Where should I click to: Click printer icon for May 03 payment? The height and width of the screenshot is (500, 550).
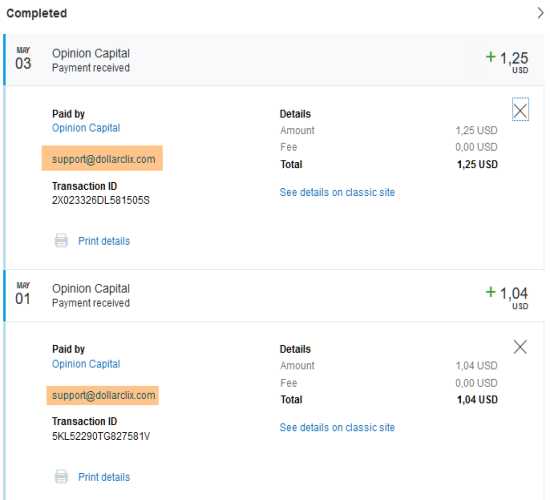(x=61, y=241)
